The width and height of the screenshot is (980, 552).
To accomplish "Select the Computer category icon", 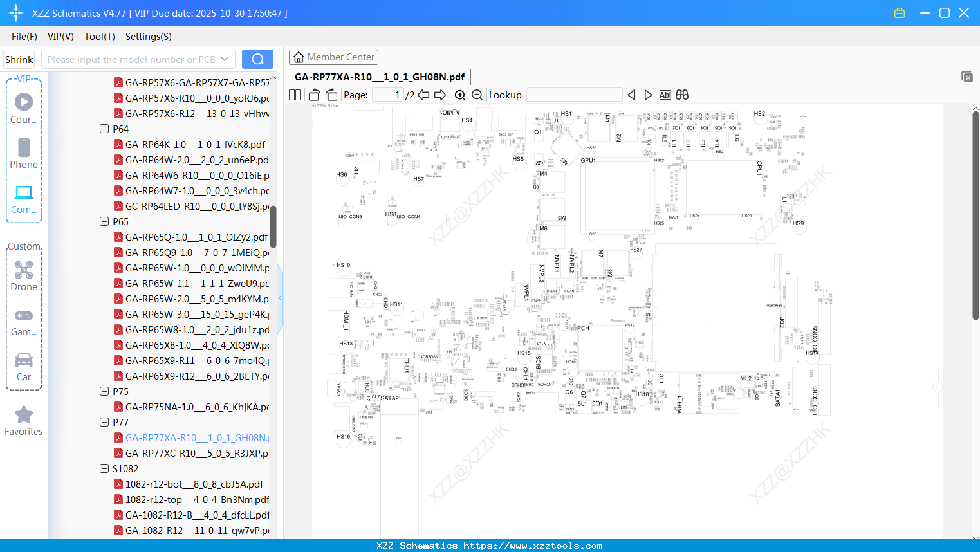I will pyautogui.click(x=24, y=199).
